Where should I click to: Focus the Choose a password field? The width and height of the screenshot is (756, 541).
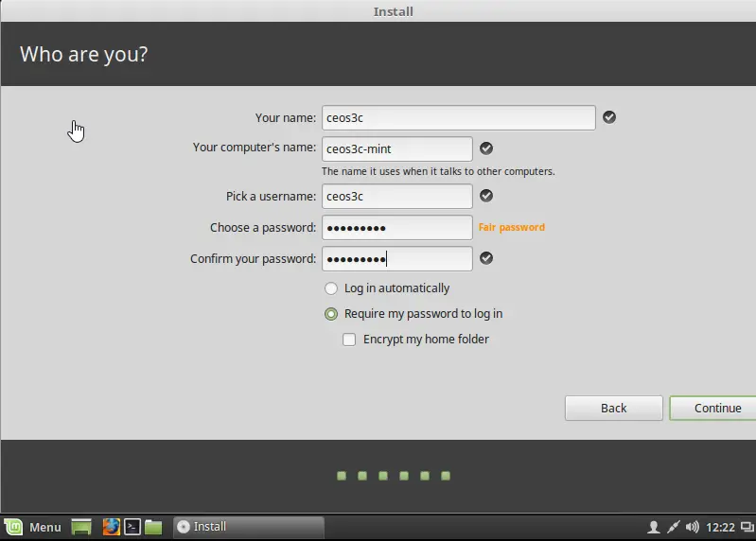(397, 227)
